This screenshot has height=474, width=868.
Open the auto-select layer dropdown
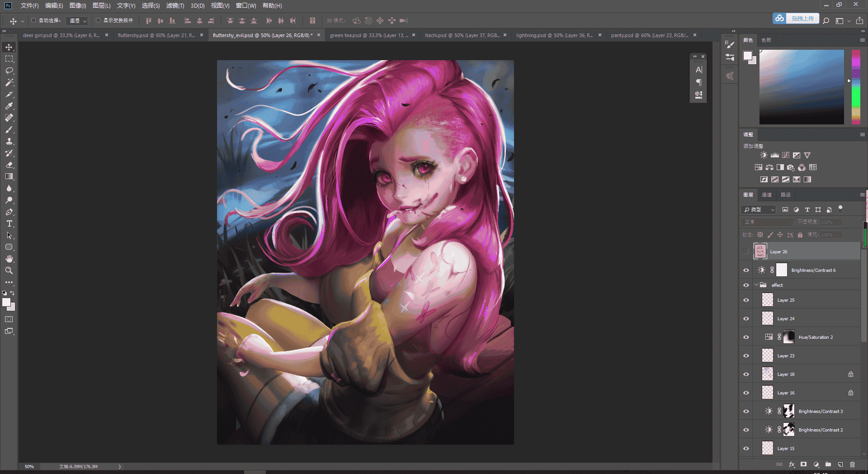tap(77, 21)
